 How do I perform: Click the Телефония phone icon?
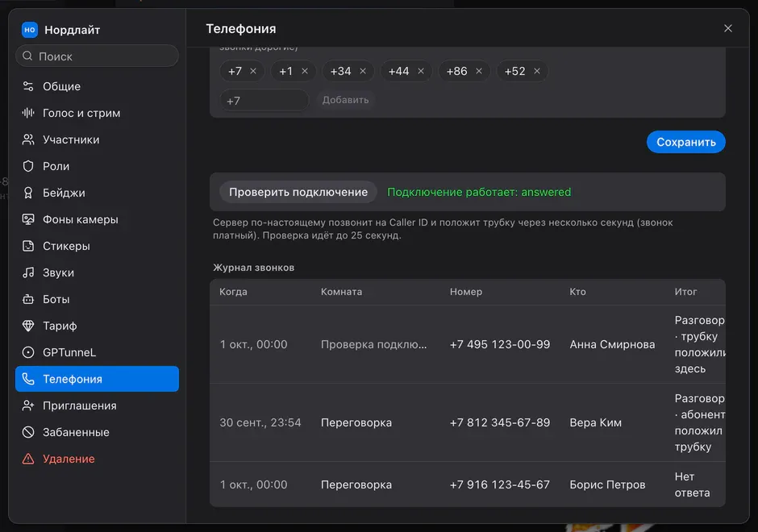(x=28, y=379)
